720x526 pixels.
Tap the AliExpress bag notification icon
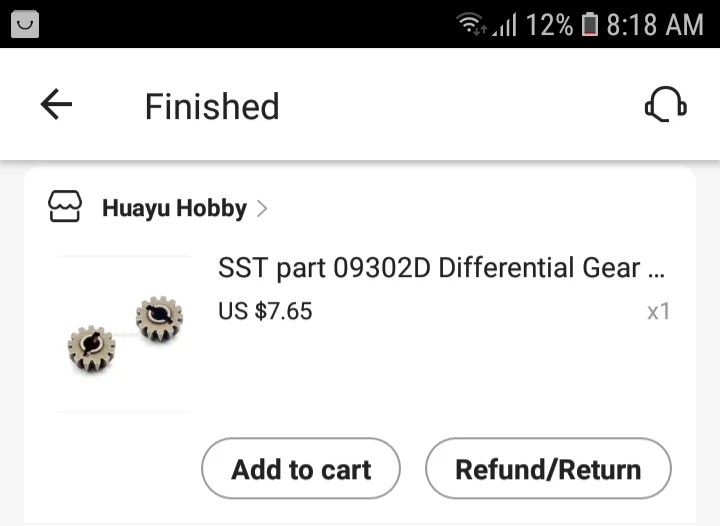[x=25, y=24]
